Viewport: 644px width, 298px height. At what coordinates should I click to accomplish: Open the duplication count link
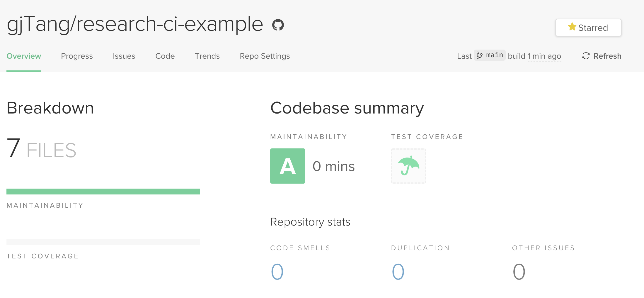(398, 271)
